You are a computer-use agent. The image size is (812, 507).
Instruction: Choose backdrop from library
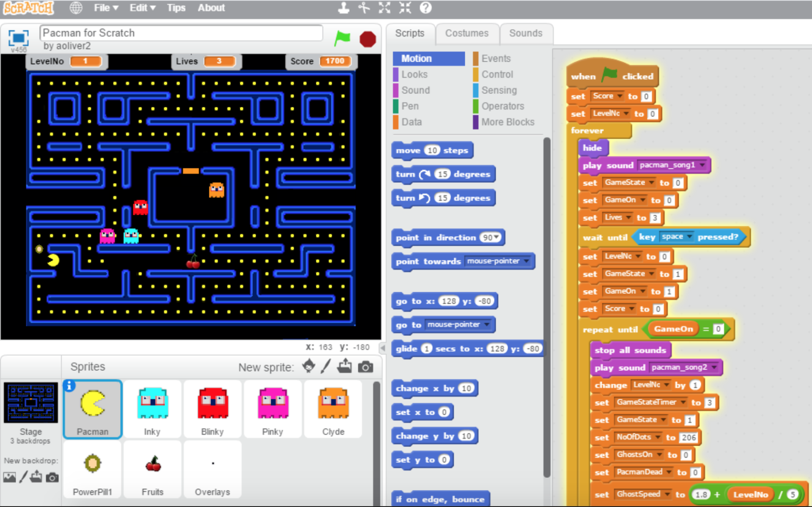point(9,477)
